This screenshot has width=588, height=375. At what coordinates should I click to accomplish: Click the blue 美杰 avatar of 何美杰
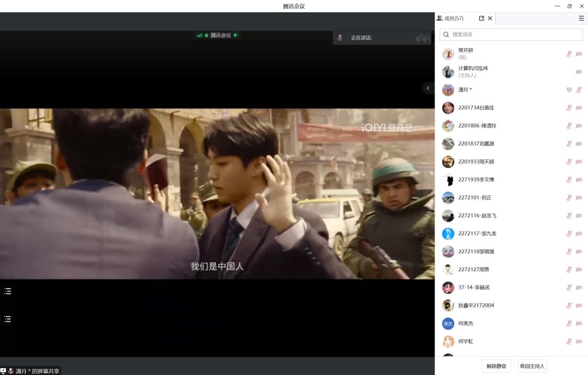[x=448, y=324]
